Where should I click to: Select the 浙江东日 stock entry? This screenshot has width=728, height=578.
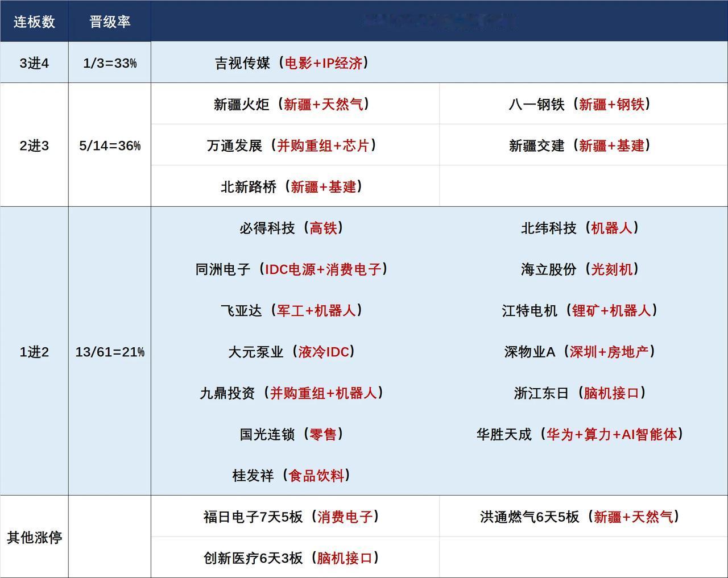point(580,393)
